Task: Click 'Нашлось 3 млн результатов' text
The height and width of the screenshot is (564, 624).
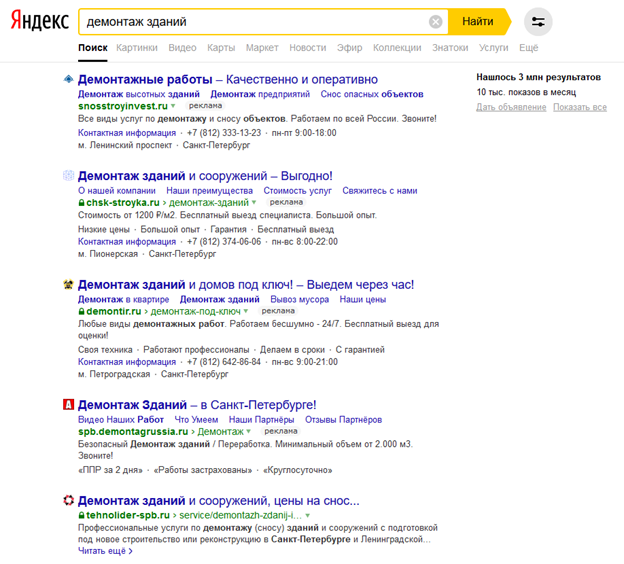Action: click(538, 77)
